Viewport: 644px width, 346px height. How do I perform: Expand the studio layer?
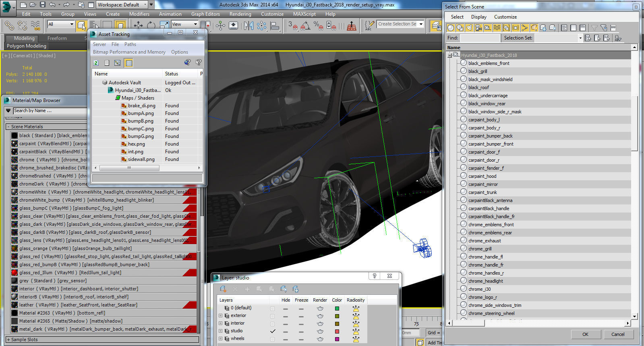(220, 331)
